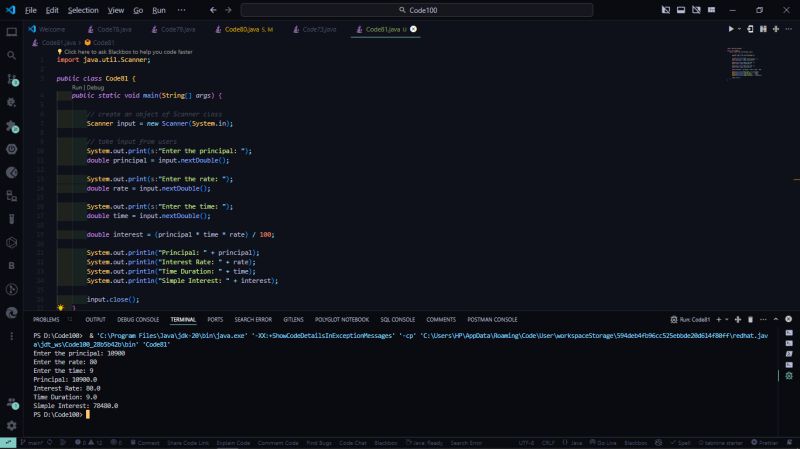Switch to the Code80.java editor tab
Viewport: 800px width, 449px height.
click(244, 29)
